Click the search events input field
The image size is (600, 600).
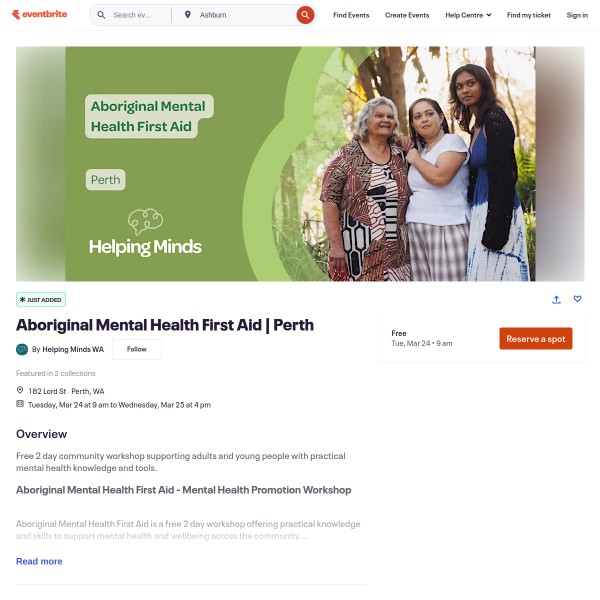coord(132,15)
